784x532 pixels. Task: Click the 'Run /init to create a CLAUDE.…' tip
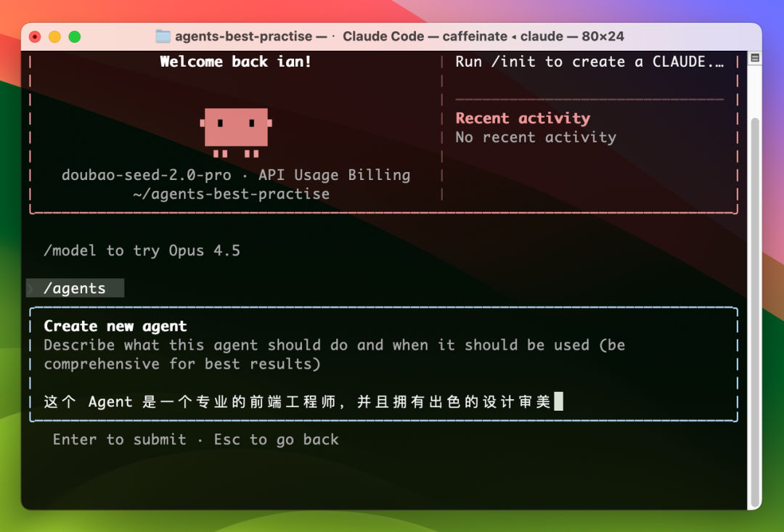(x=589, y=62)
